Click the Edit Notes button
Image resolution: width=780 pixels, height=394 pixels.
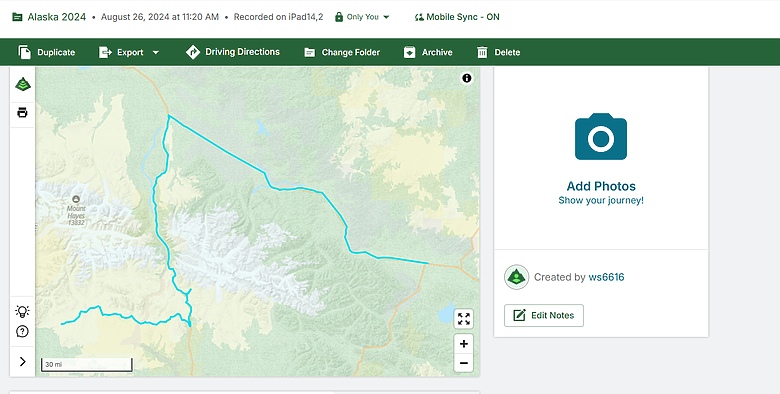[544, 315]
